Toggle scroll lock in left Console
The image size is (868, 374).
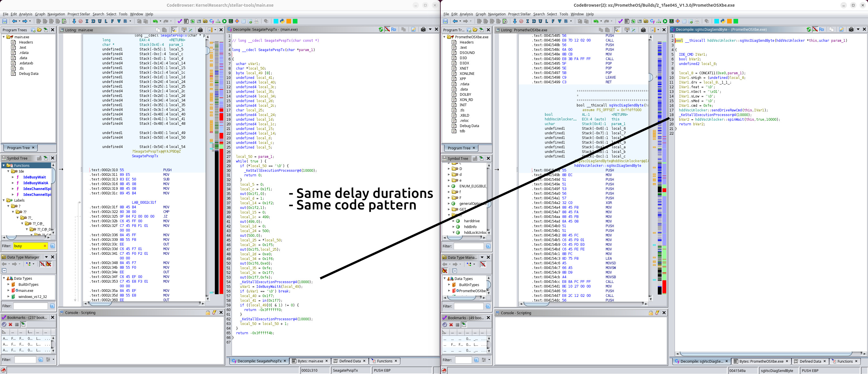click(208, 312)
